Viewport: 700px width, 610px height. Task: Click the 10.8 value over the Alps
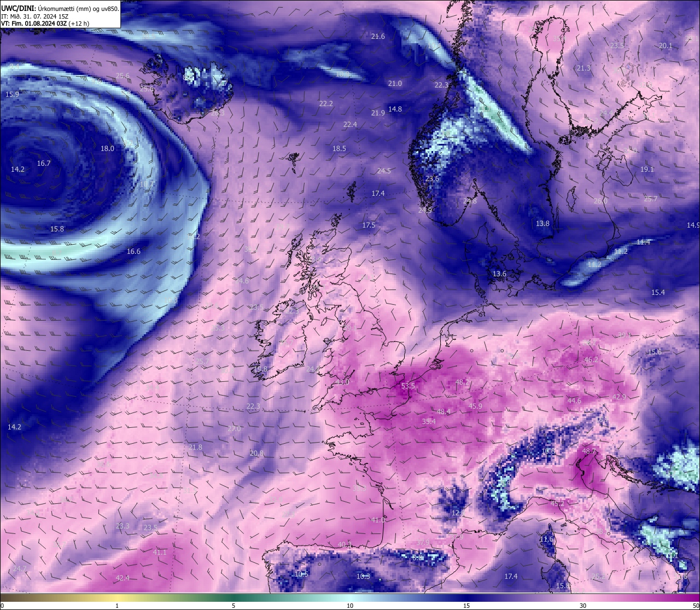click(548, 451)
